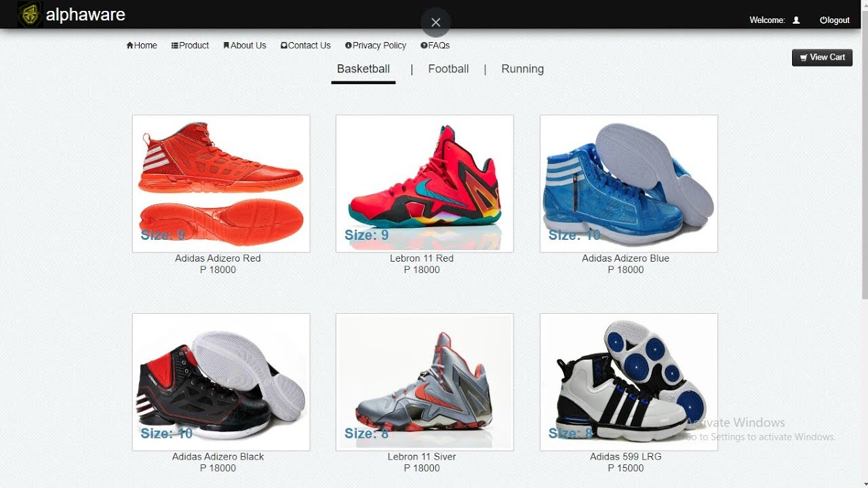Click the P 15000 price text
This screenshot has height=488, width=868.
(625, 468)
